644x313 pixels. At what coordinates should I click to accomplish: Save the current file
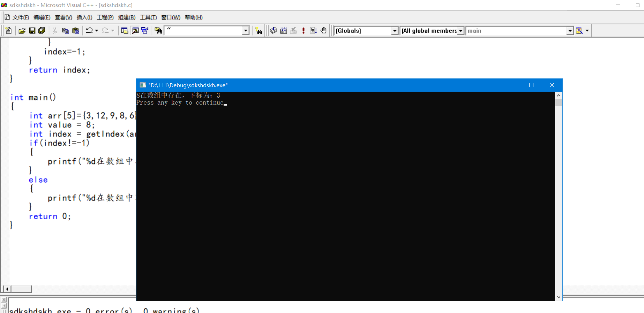(32, 31)
